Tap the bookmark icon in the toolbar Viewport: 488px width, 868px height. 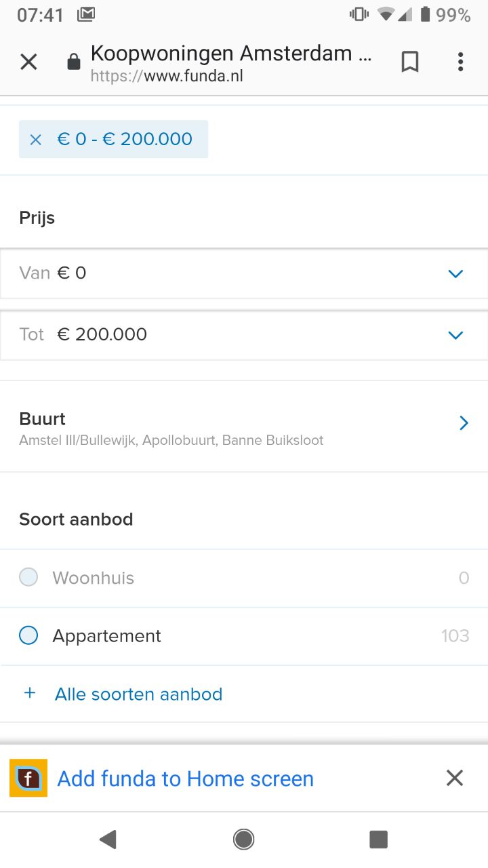click(410, 62)
